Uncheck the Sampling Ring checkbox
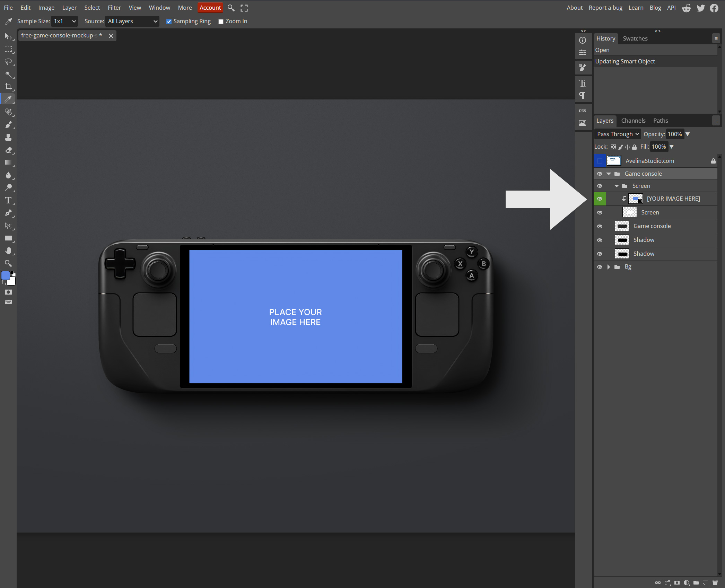Screen dimensions: 725x588 [x=169, y=21]
